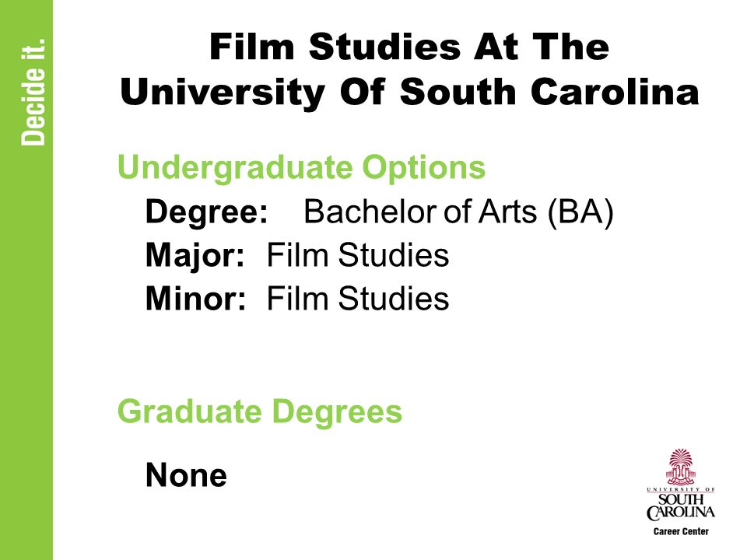Select 'Film Studies' next to Minor
Viewport: 747px width, 560px height.
358,299
